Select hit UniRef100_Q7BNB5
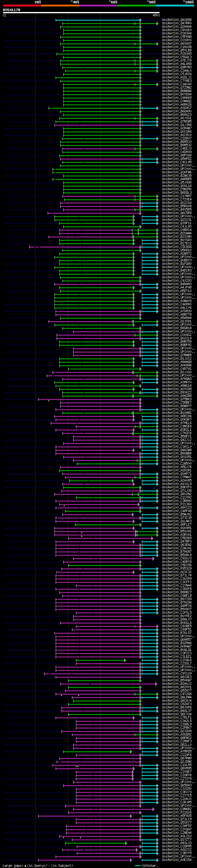The width and height of the screenshot is (197, 868). pyautogui.click(x=177, y=355)
